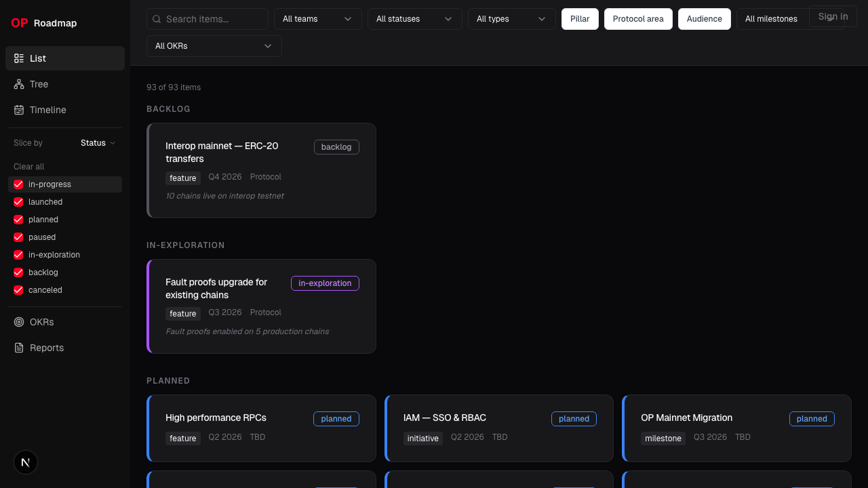Uncheck the planned status filter
Image resolution: width=868 pixels, height=488 pixels.
(18, 220)
